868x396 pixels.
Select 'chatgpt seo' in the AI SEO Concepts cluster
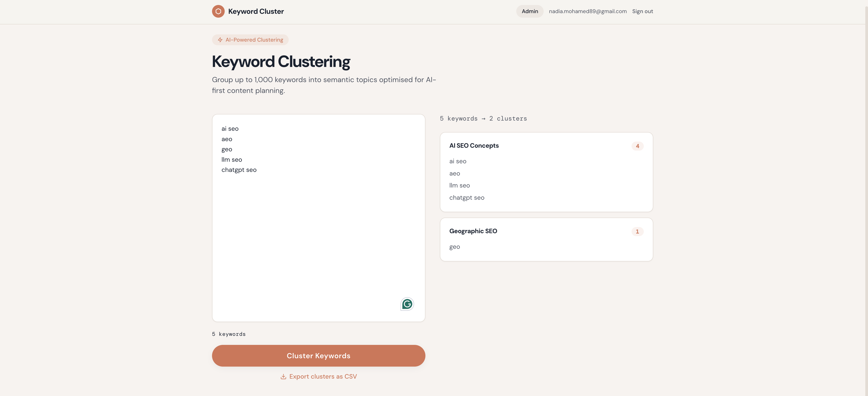467,198
